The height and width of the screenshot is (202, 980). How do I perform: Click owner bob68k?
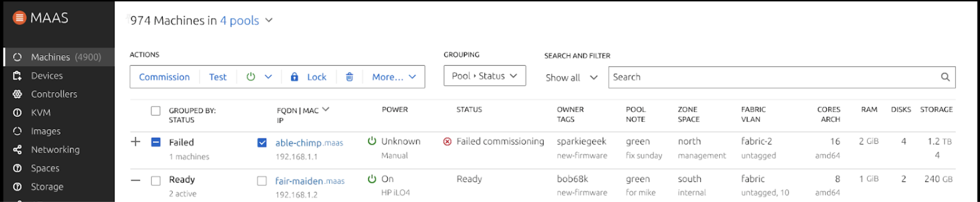(x=572, y=179)
